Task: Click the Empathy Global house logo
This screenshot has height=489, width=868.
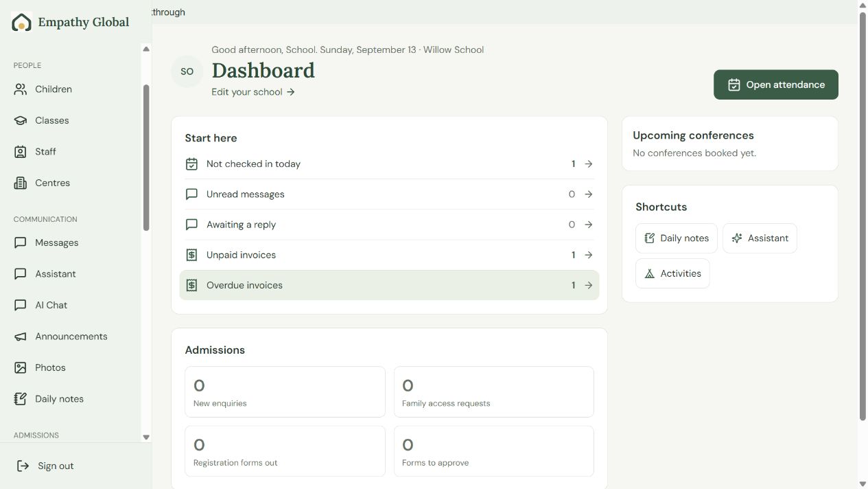Action: [22, 22]
